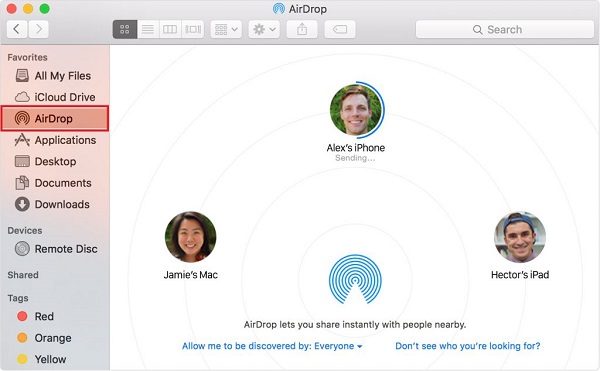Click the AirDrop sidebar icon
The image size is (600, 371).
click(22, 119)
